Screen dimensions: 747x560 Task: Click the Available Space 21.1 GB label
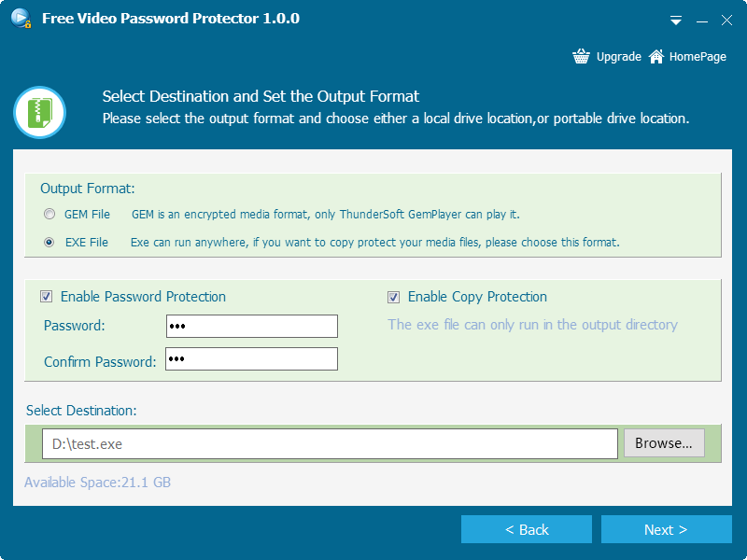tap(97, 483)
